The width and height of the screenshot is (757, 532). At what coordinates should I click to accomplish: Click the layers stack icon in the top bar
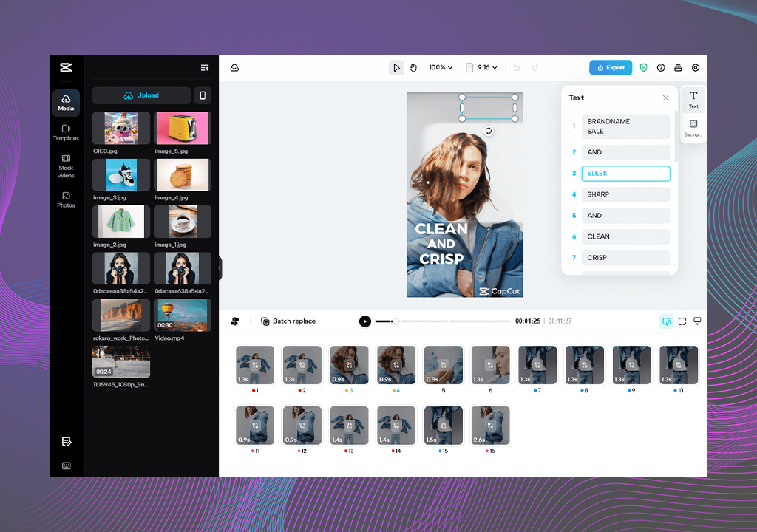click(x=678, y=67)
